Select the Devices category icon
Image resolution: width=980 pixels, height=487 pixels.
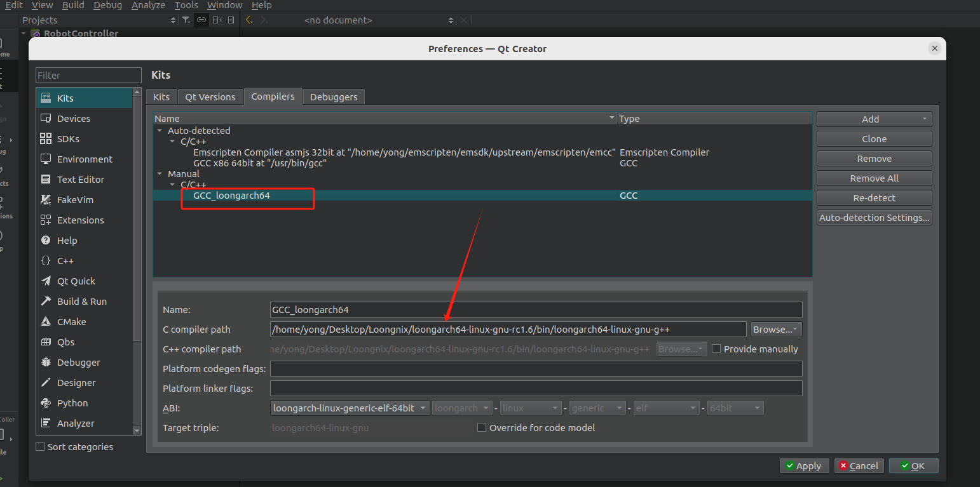46,119
